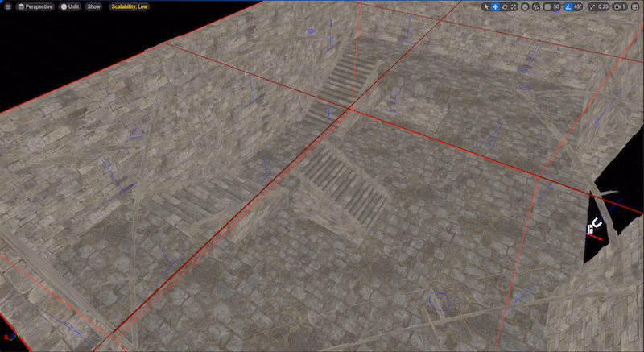
Task: Open grid snap size value 50
Action: pos(556,6)
